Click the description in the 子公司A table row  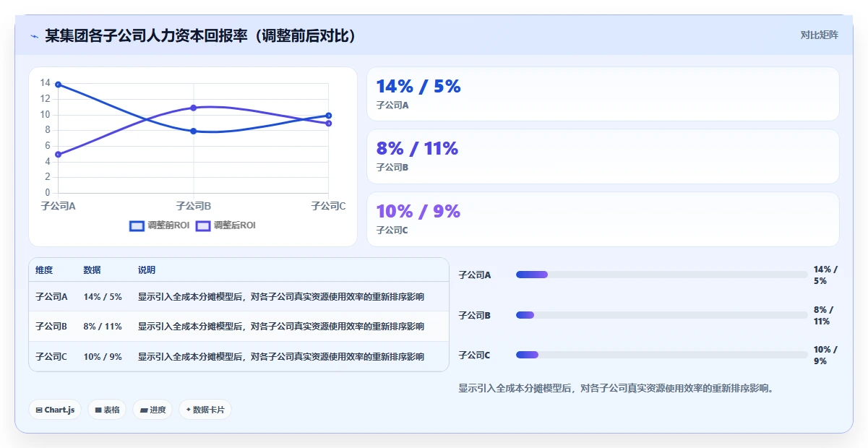tap(281, 296)
